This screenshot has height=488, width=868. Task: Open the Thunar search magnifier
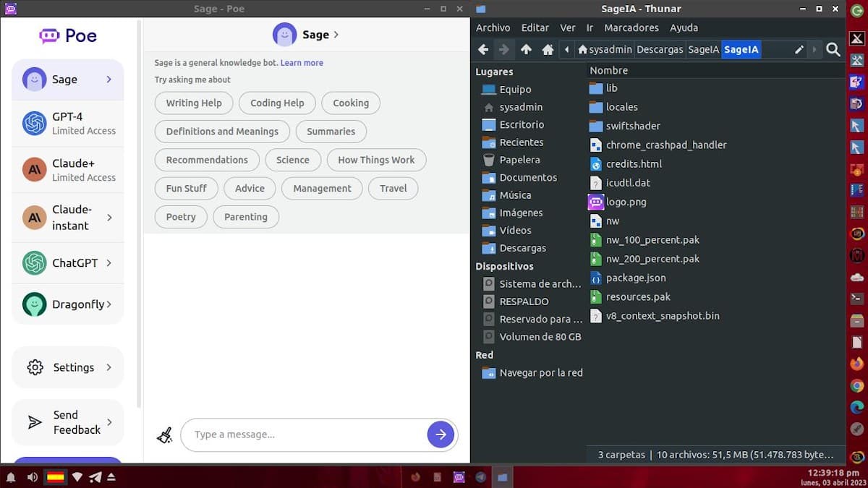(x=833, y=50)
